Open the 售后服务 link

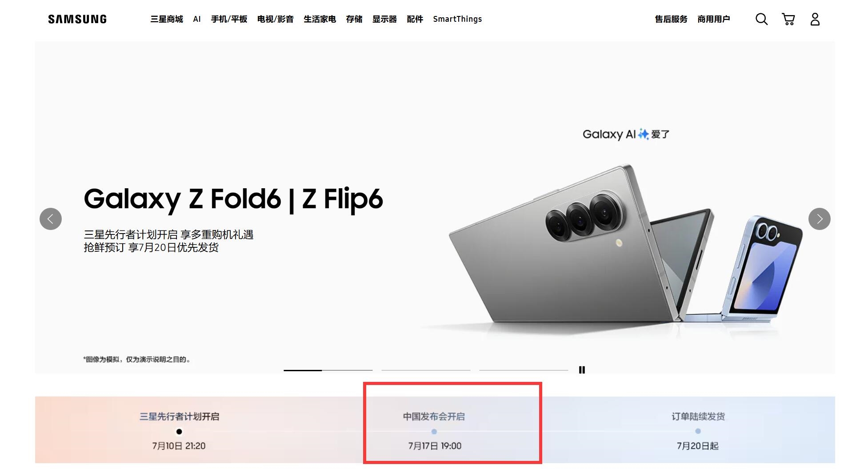[671, 19]
